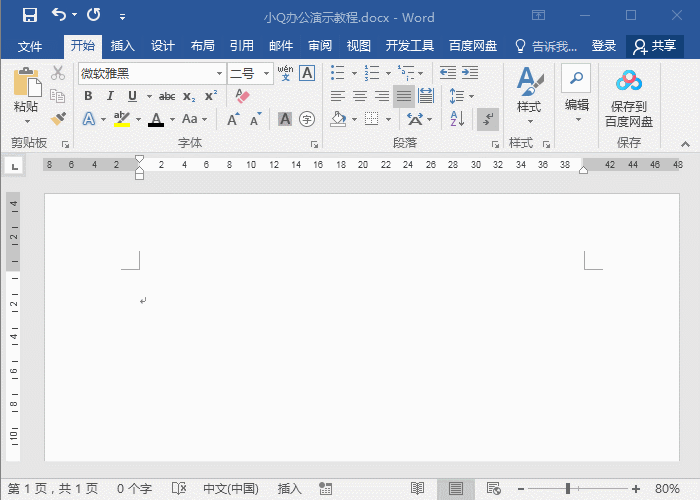700x500 pixels.
Task: Click the Increase Indent icon
Action: [x=470, y=73]
